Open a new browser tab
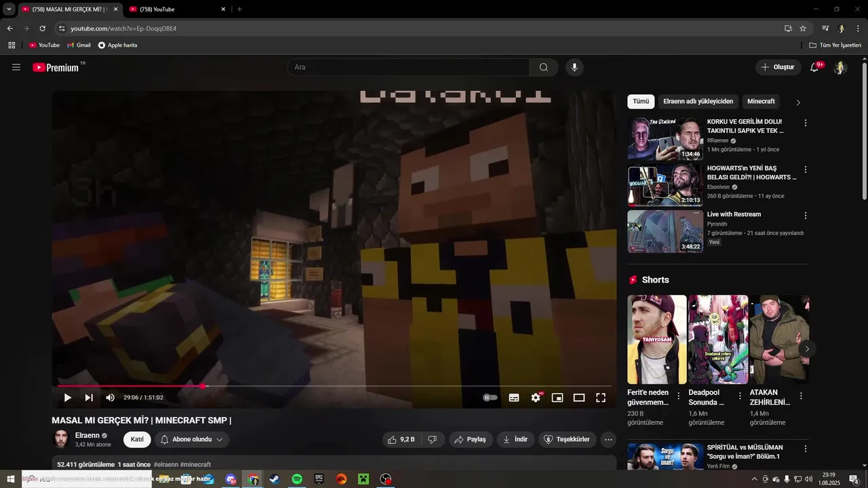Viewport: 868px width, 488px height. [239, 9]
